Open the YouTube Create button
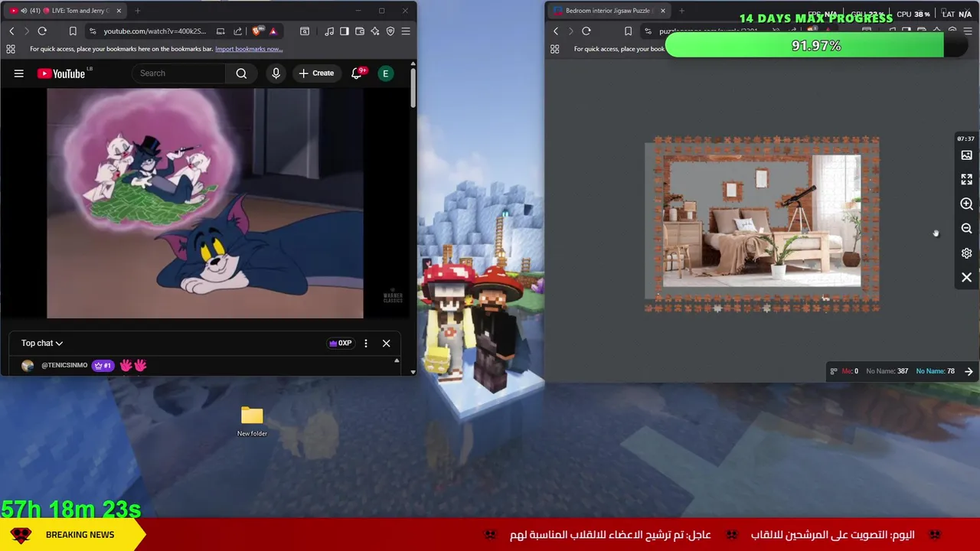This screenshot has height=551, width=980. pos(316,73)
